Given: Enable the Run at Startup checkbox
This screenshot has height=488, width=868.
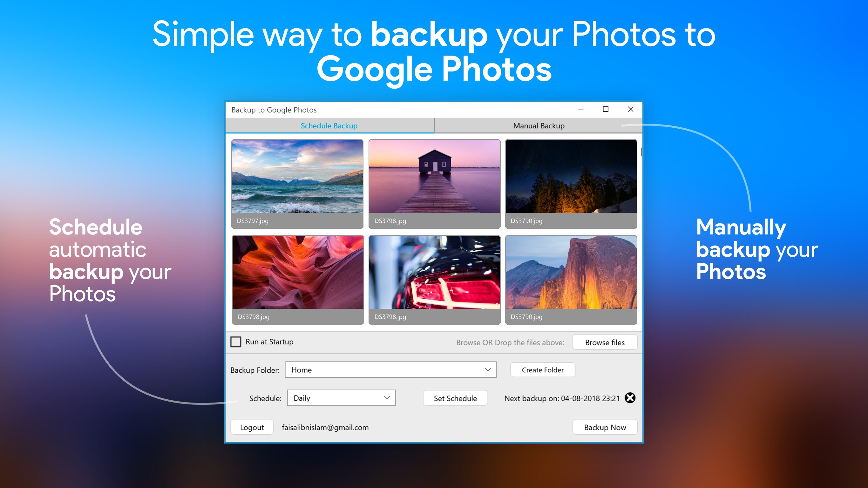Looking at the screenshot, I should click(x=236, y=342).
